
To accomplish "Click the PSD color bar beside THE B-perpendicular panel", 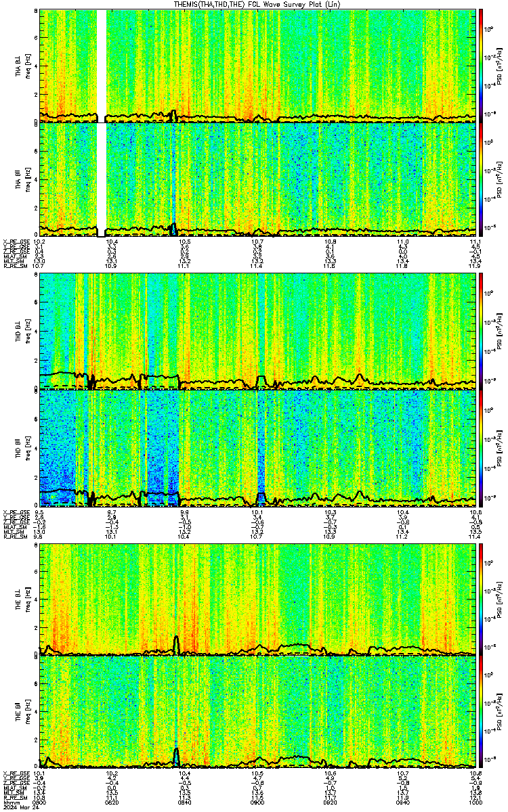I will [x=481, y=600].
